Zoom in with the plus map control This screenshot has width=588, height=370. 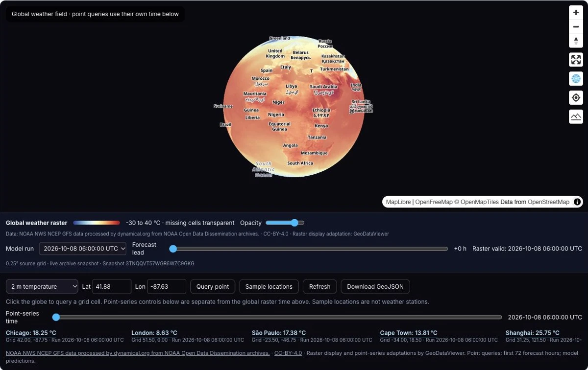point(576,13)
